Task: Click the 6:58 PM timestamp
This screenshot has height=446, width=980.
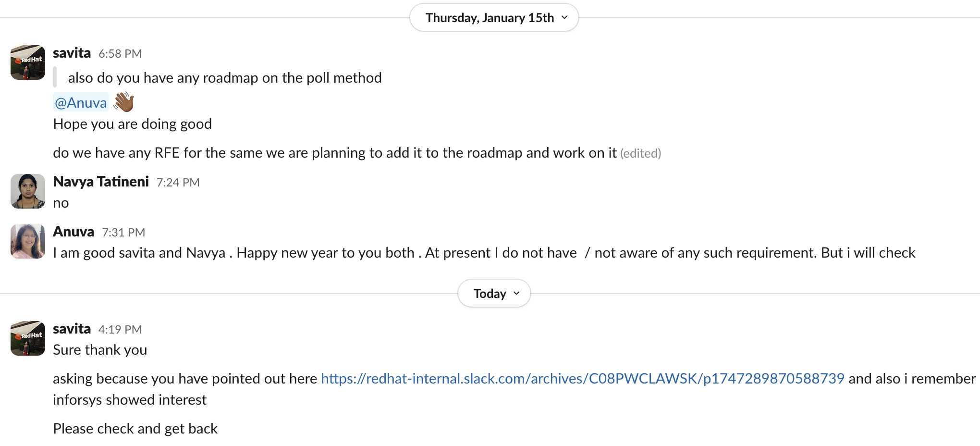Action: (120, 54)
